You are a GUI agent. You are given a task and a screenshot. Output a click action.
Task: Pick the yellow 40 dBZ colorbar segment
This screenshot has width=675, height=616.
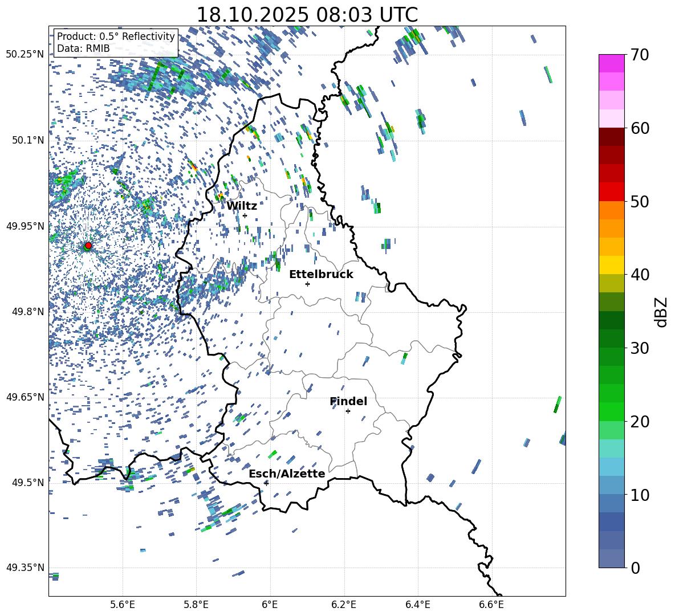pyautogui.click(x=612, y=265)
